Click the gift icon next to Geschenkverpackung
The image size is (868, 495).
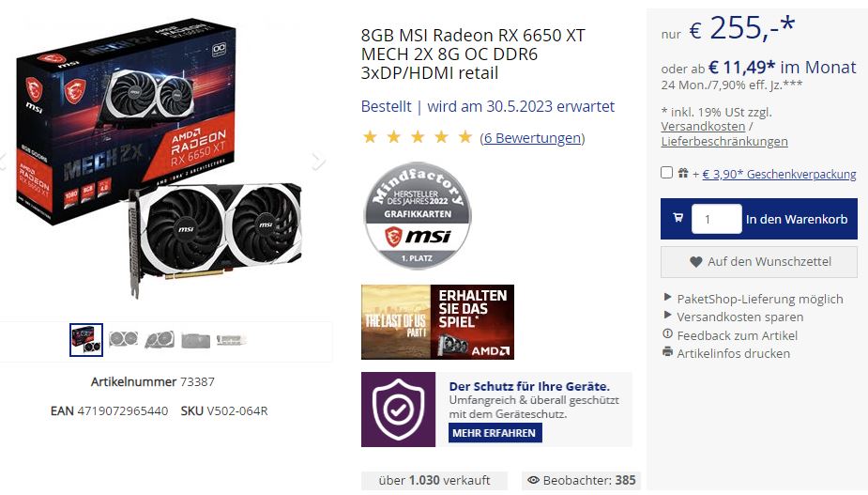coord(683,174)
